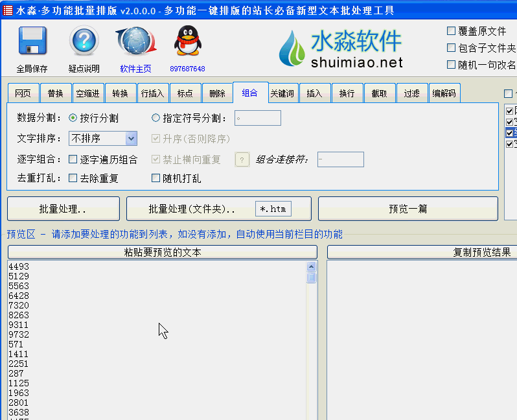517x420 pixels.
Task: Open the 关键词 tab
Action: click(x=282, y=93)
